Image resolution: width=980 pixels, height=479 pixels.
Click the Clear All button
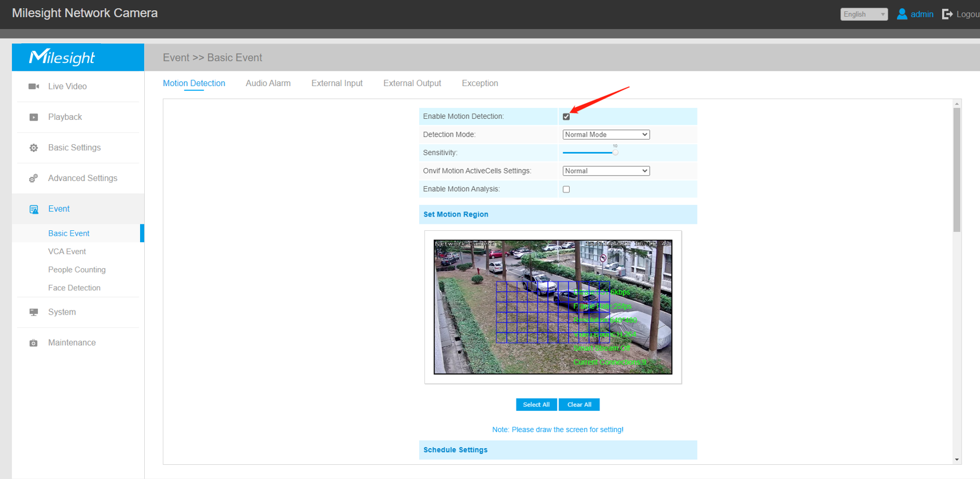coord(579,405)
